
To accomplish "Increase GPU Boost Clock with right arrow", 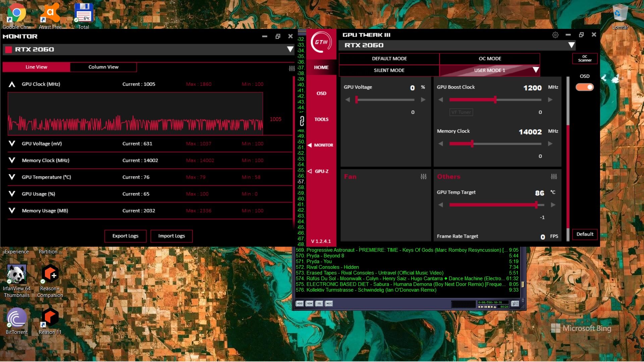I will coord(550,100).
